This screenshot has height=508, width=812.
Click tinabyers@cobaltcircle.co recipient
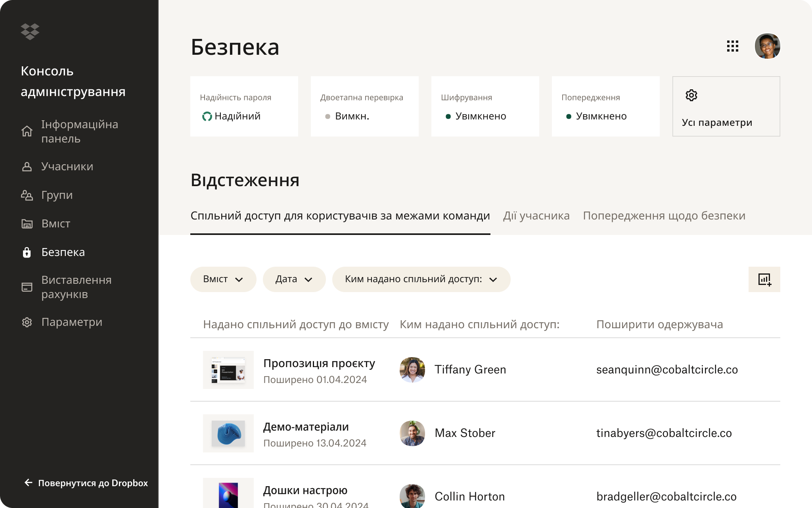tap(664, 433)
